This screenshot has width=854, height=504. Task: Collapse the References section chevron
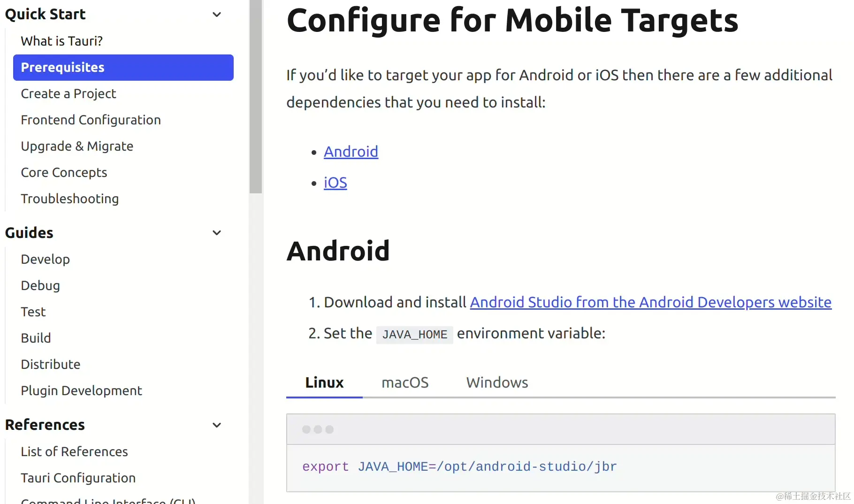tap(217, 425)
